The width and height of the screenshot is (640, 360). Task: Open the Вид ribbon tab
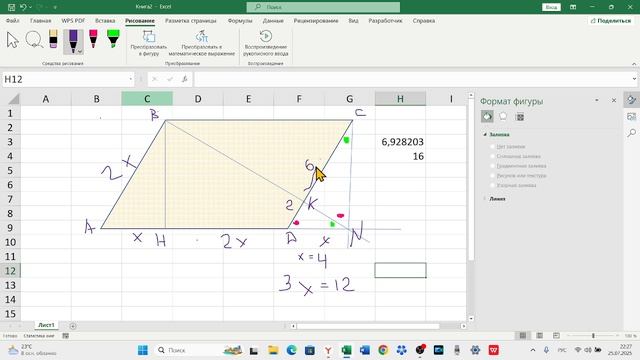click(353, 20)
